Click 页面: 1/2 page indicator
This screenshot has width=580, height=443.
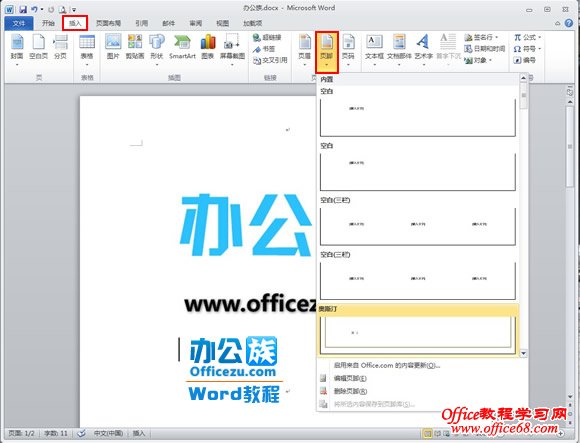tap(21, 433)
